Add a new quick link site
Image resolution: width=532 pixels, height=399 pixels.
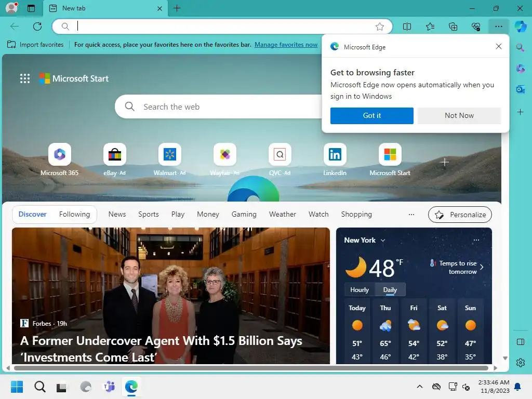pos(445,162)
